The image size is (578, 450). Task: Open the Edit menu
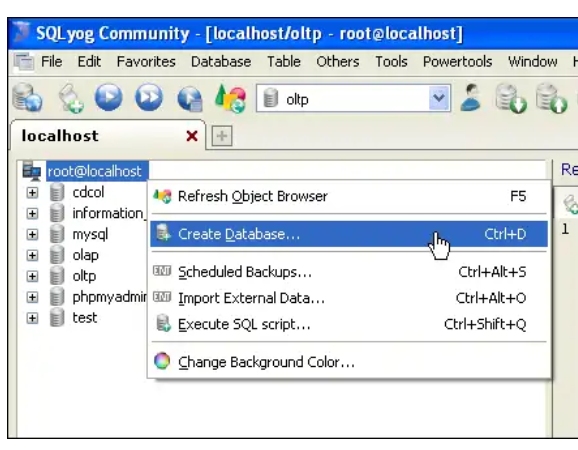point(89,61)
